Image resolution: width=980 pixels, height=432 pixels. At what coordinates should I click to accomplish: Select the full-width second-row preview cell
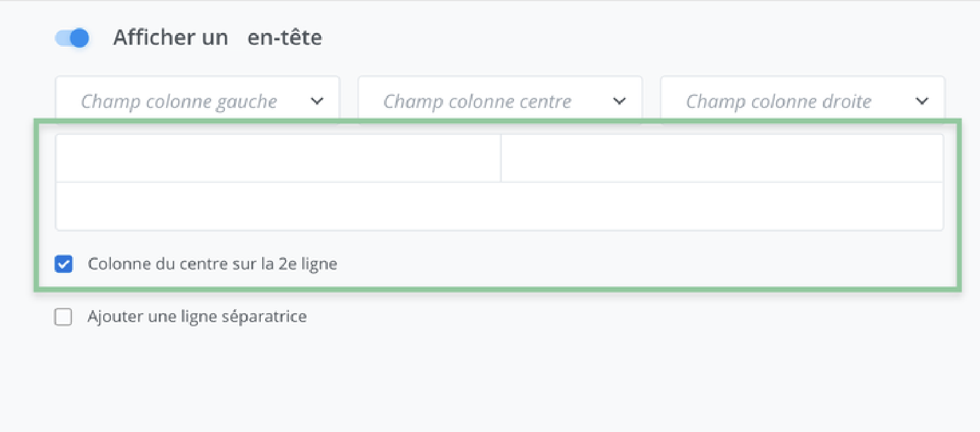coord(500,206)
